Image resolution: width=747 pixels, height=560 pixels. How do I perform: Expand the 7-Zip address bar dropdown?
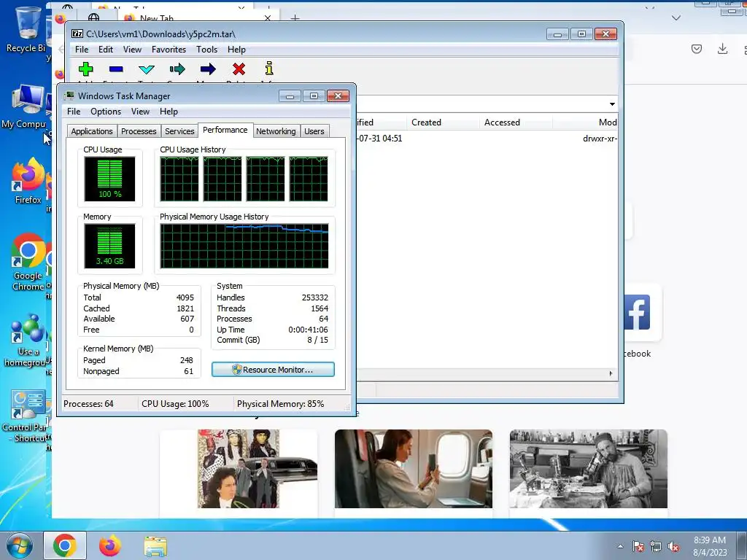point(612,104)
